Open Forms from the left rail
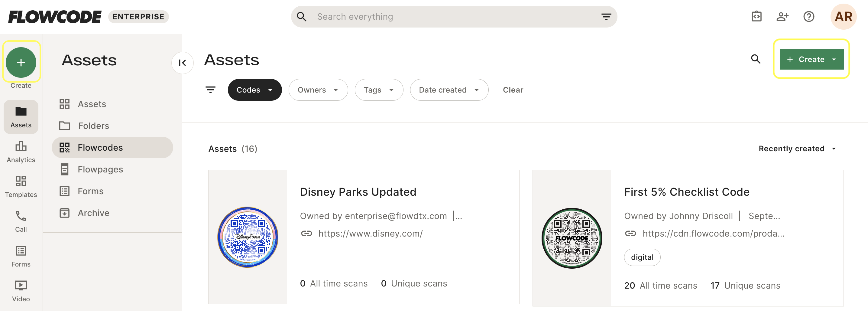The width and height of the screenshot is (868, 311). 21,256
